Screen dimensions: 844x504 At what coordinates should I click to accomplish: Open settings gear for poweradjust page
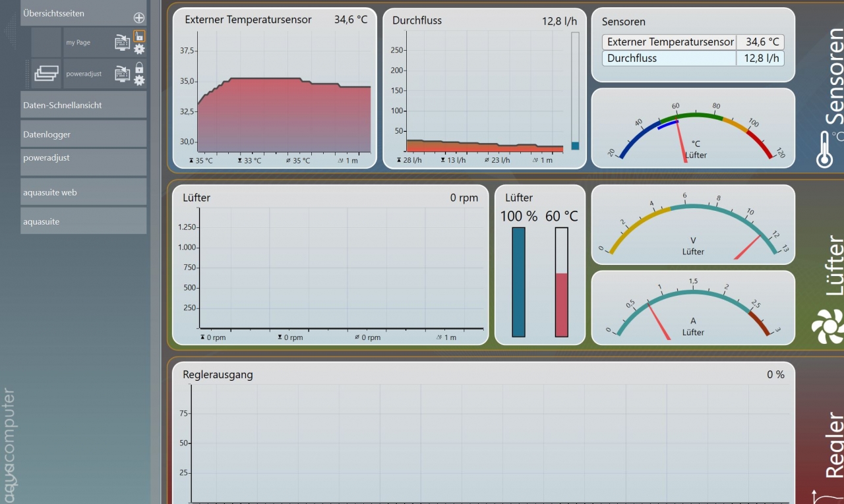point(139,80)
